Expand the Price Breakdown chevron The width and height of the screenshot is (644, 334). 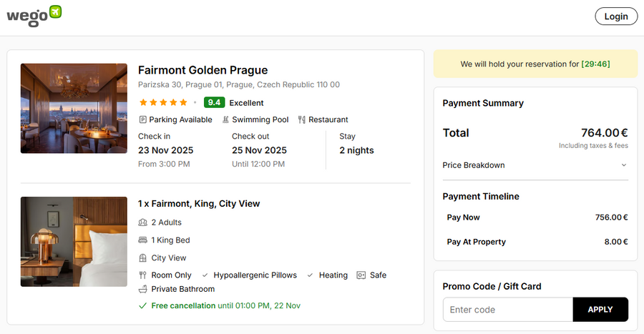pyautogui.click(x=623, y=165)
